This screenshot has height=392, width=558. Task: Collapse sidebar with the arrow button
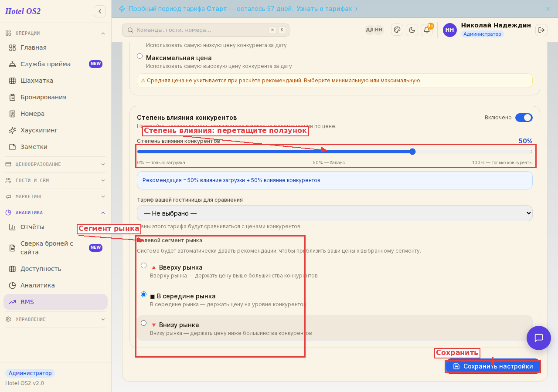click(100, 11)
